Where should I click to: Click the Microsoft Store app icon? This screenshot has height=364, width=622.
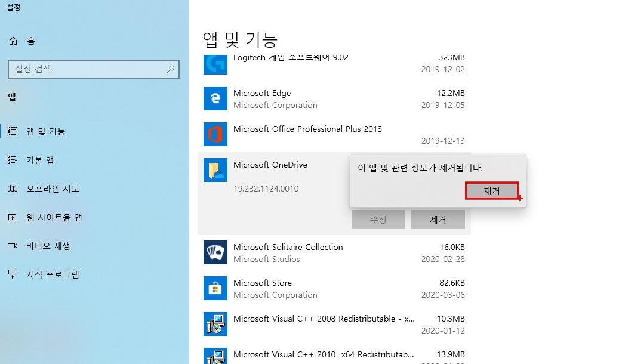(215, 288)
